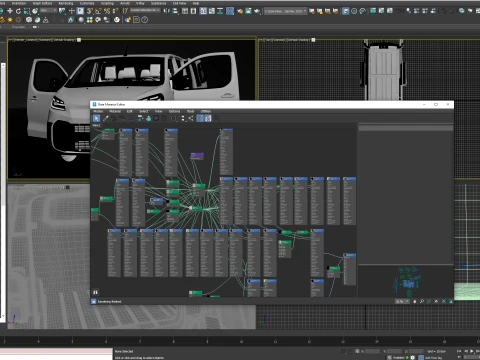The width and height of the screenshot is (480, 360).
Task: Open the Material menu in Slate Material Editor
Action: [x=115, y=111]
